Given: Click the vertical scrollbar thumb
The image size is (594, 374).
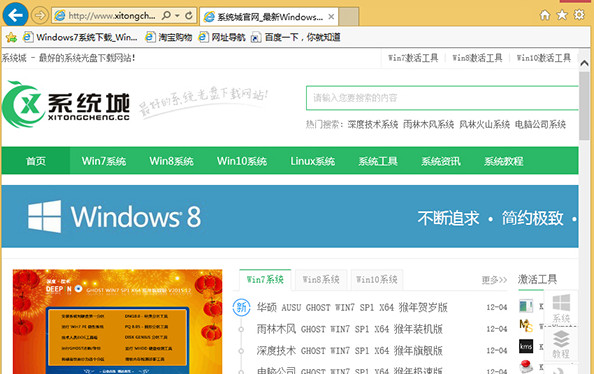Looking at the screenshot, I should pos(585,105).
